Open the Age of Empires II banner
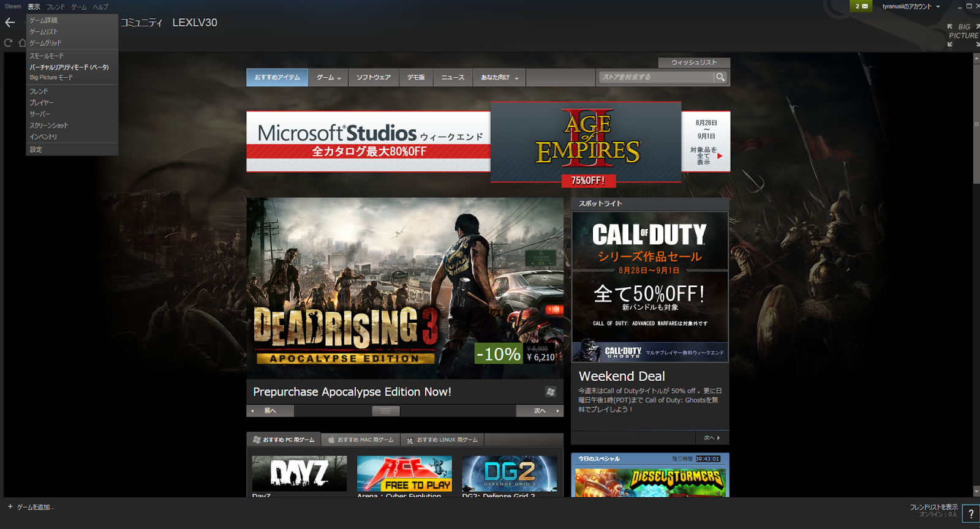Screen dimensions: 980x529 coord(586,143)
